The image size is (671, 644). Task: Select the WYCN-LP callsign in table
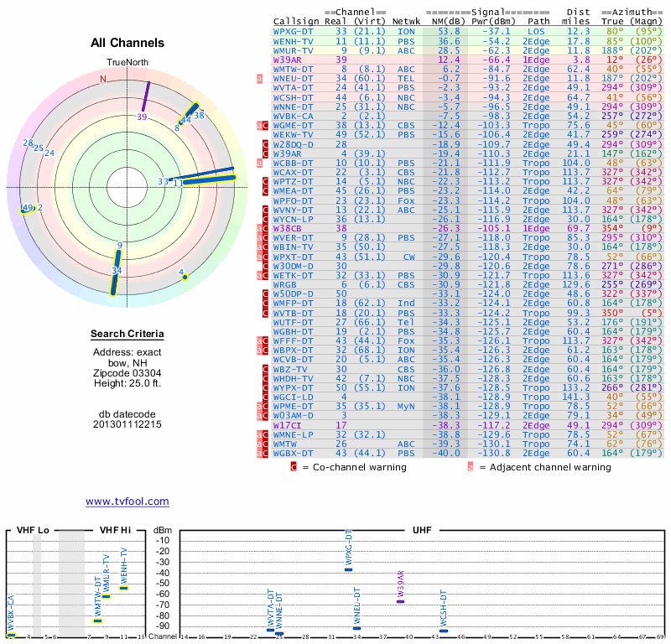click(x=293, y=219)
